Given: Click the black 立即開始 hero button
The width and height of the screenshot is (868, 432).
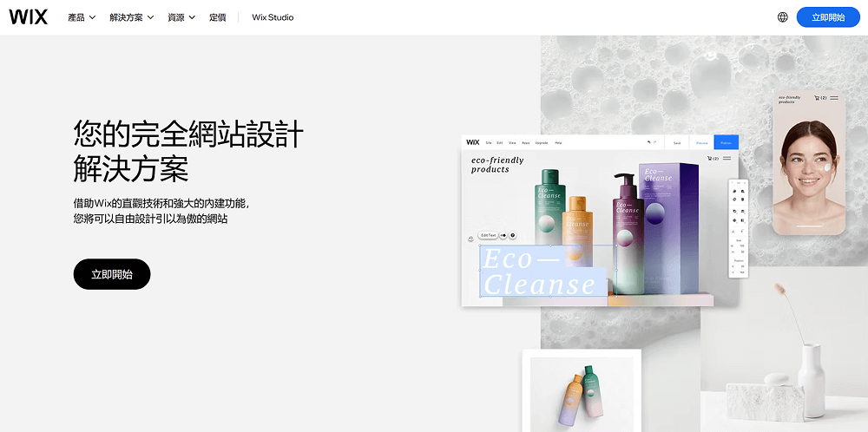Looking at the screenshot, I should point(112,274).
